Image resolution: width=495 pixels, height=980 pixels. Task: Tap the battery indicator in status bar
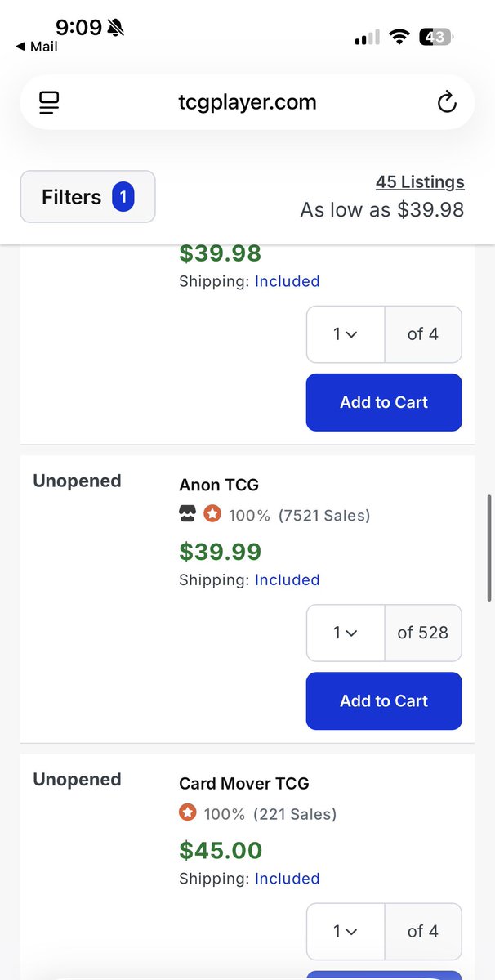[x=435, y=38]
